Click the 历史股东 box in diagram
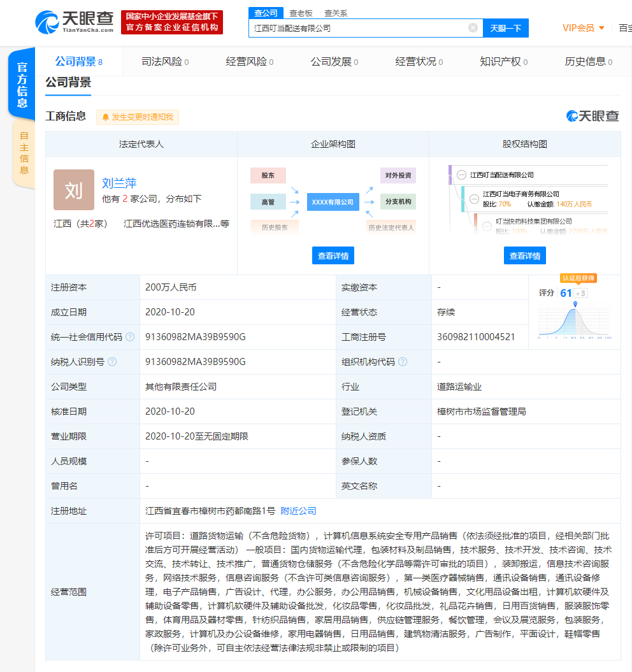 click(275, 227)
